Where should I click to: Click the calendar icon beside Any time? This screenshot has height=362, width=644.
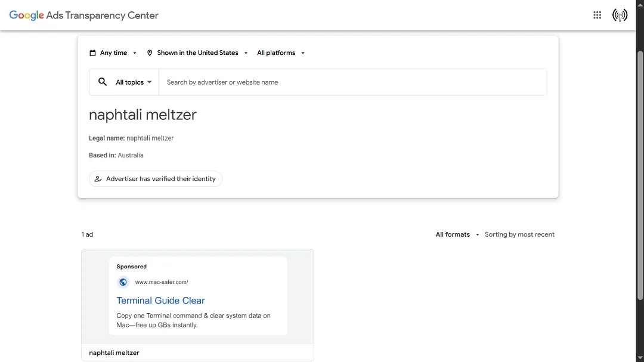click(x=93, y=53)
